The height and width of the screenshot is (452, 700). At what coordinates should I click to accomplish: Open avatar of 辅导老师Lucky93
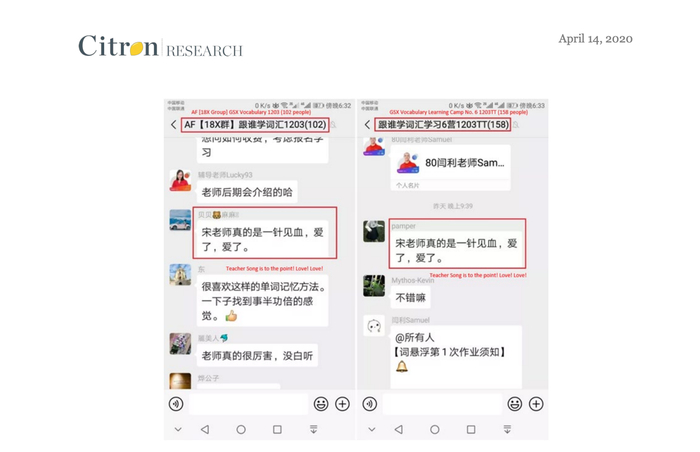tap(180, 180)
